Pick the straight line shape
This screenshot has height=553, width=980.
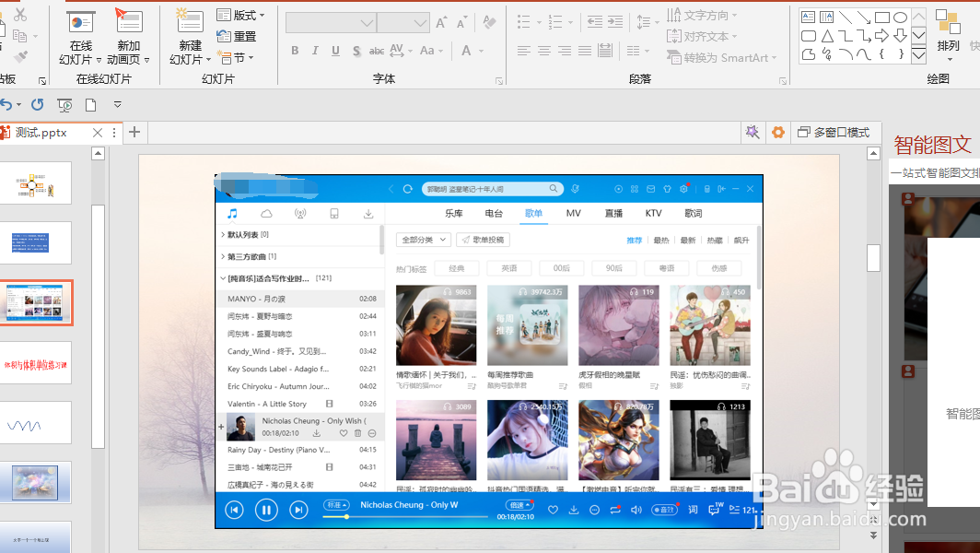(845, 17)
